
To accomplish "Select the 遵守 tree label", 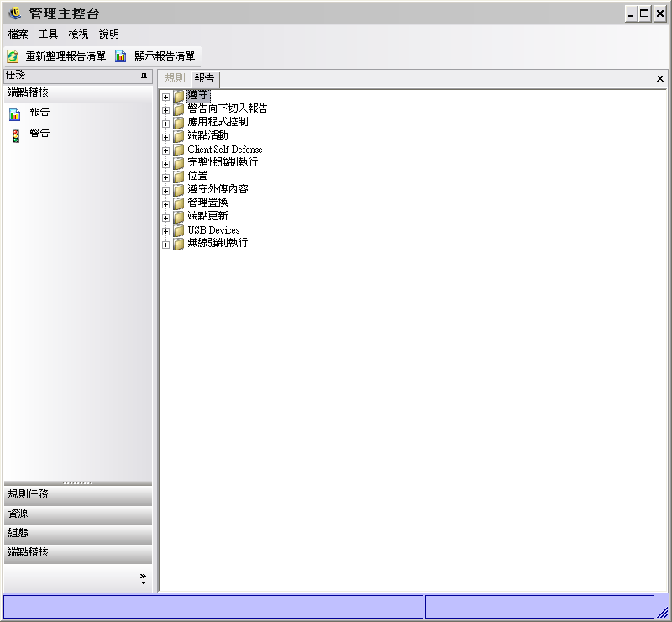I will coord(198,95).
